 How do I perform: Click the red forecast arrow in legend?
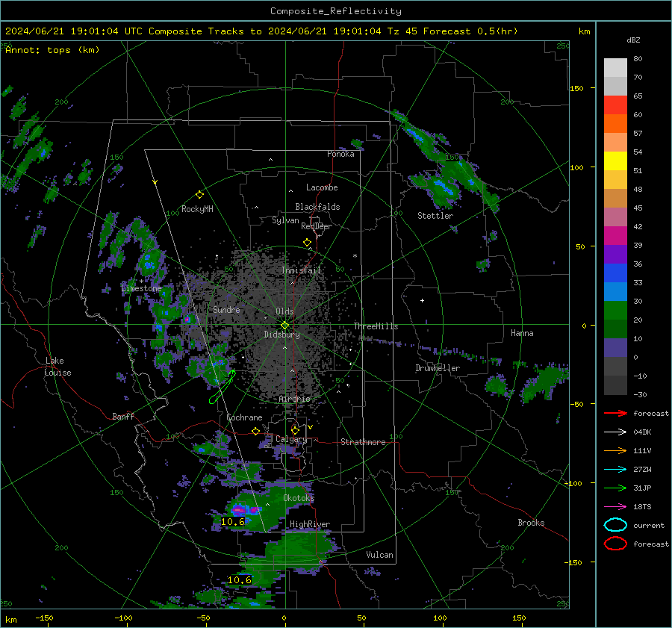tap(615, 413)
